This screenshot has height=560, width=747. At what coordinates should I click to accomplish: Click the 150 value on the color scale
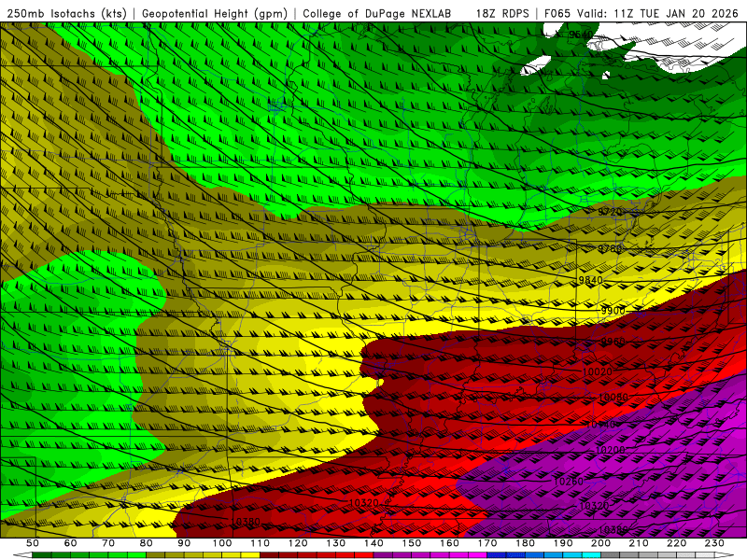pos(412,543)
